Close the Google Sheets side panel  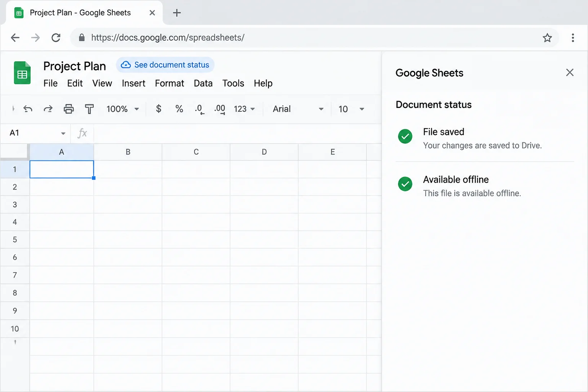570,73
